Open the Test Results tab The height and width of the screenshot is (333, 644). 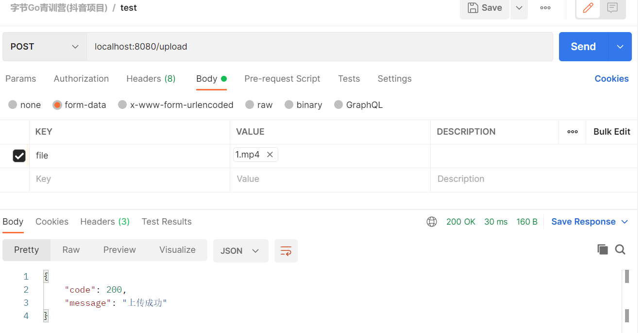tap(167, 222)
